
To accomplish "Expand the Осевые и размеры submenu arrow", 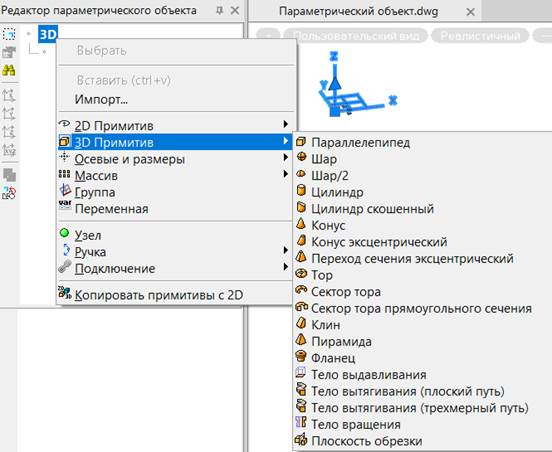I will pos(286,157).
